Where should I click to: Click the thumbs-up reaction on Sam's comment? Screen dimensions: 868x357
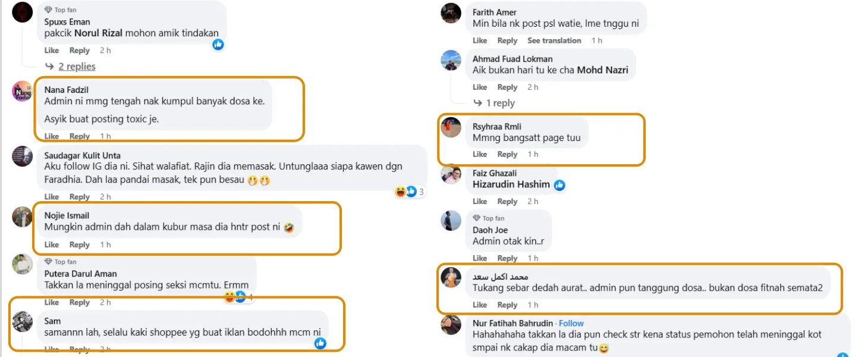pos(320,343)
